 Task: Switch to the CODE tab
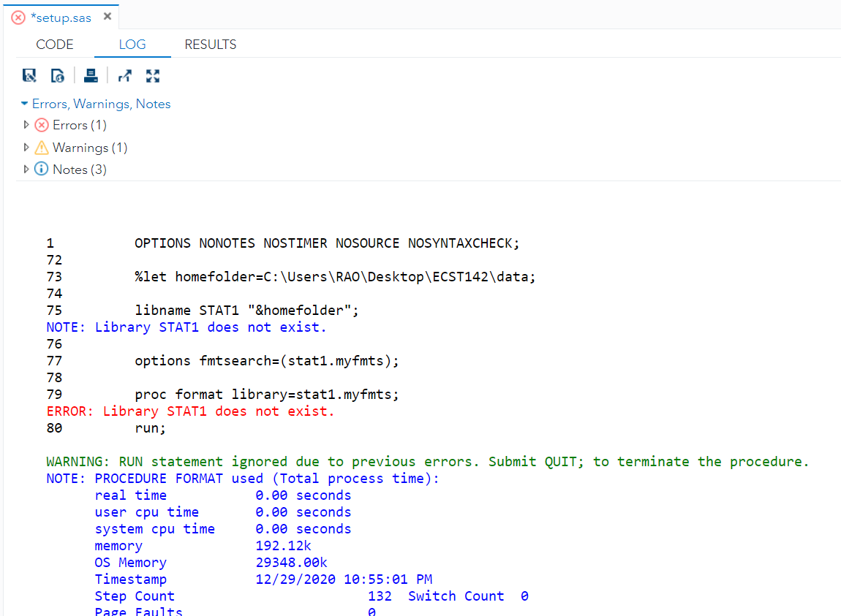[54, 45]
